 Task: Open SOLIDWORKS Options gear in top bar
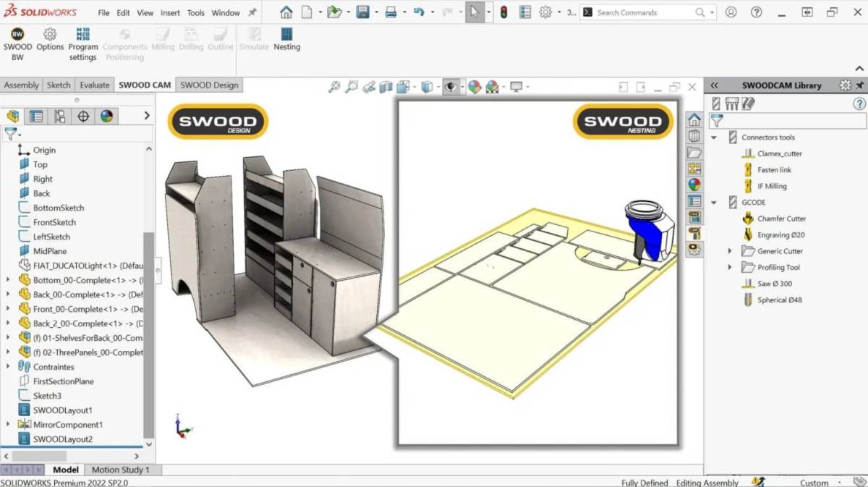point(545,12)
